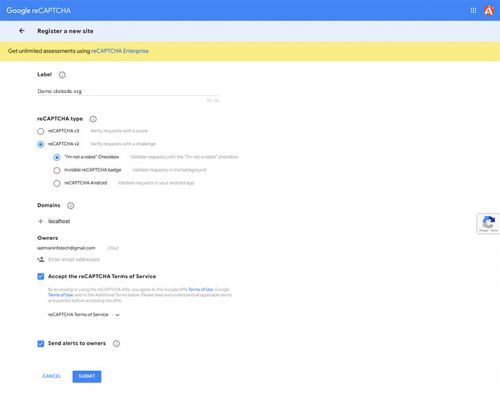The height and width of the screenshot is (414, 500).
Task: Show info for Domains section
Action: (x=71, y=206)
